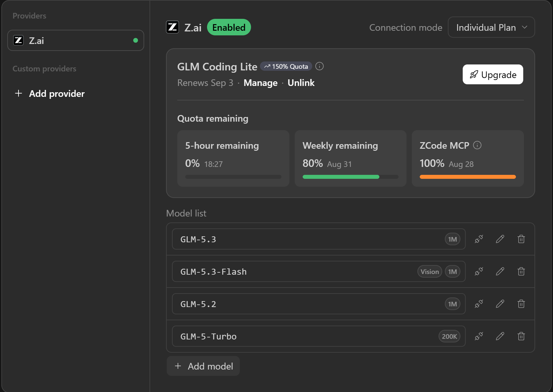Test connection for GLM-5.2 model
Screen dimensions: 553x392
click(x=479, y=304)
